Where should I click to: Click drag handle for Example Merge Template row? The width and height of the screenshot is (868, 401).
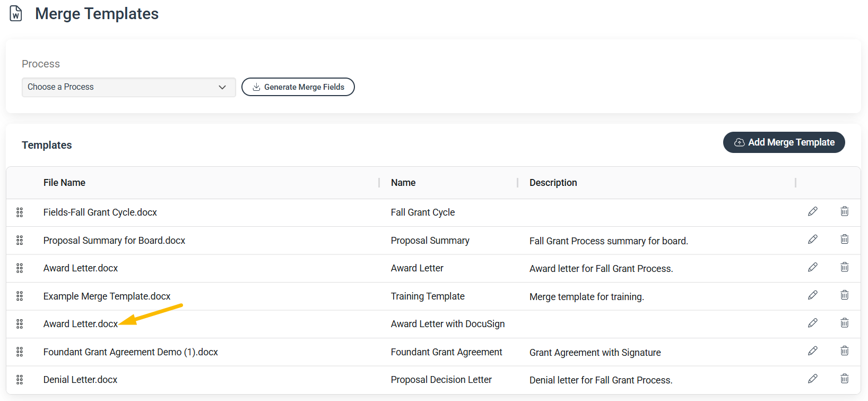[20, 296]
